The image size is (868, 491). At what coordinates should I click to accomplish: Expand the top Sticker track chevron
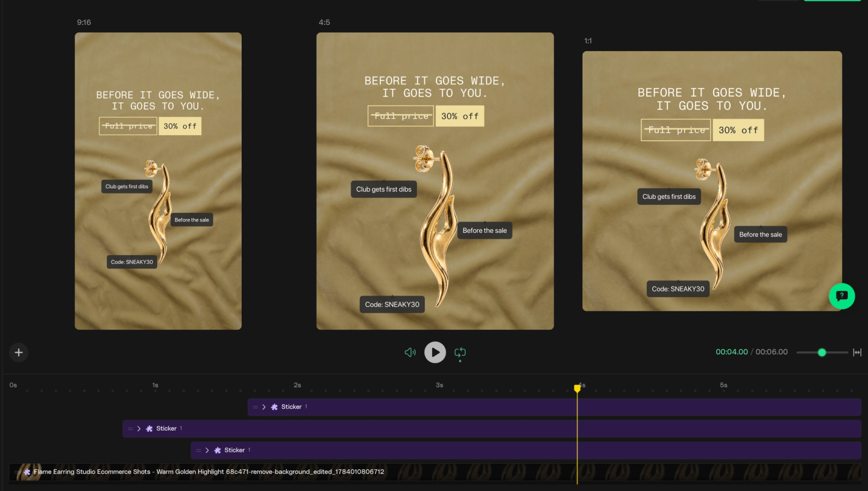point(263,407)
